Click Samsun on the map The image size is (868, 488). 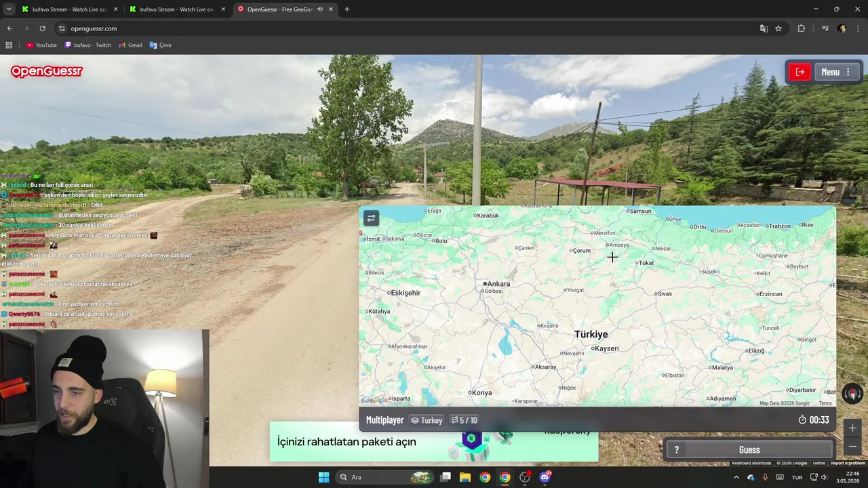639,211
